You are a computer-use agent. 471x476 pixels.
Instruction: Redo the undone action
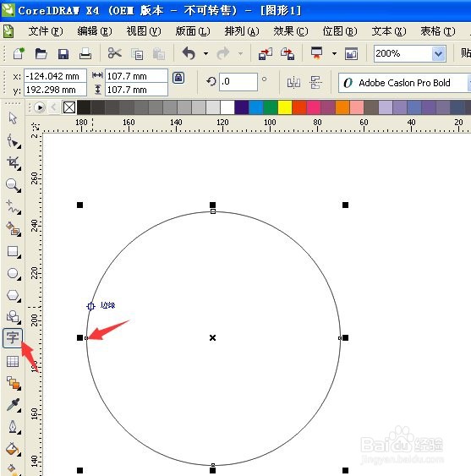tap(223, 53)
